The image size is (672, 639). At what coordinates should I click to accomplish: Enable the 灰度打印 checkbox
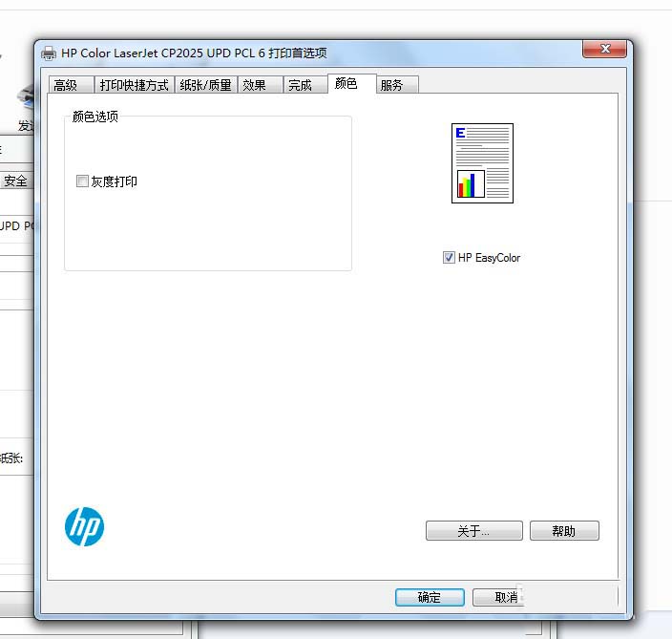[82, 181]
